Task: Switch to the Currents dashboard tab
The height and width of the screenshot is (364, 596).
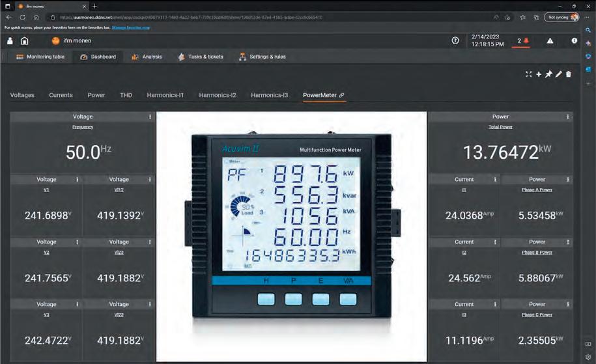Action: click(x=61, y=95)
